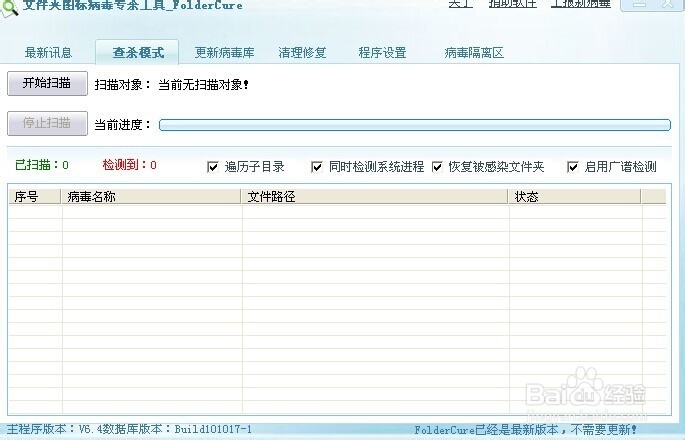Click the 已扫描：0 counter text
Viewport: 685px width, 440px height.
point(42,165)
